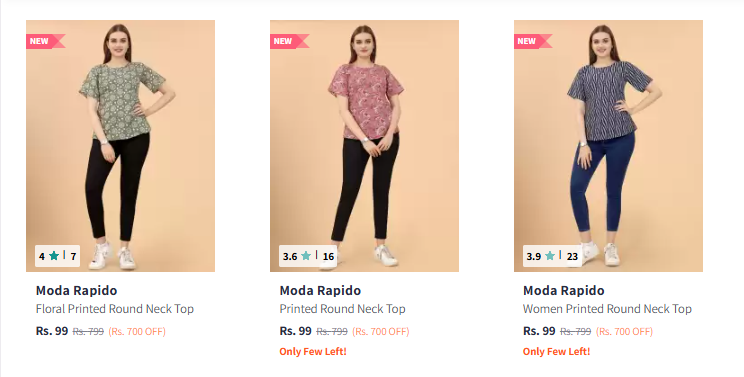
Task: Open Printed Round Neck Top product title
Action: coord(342,309)
